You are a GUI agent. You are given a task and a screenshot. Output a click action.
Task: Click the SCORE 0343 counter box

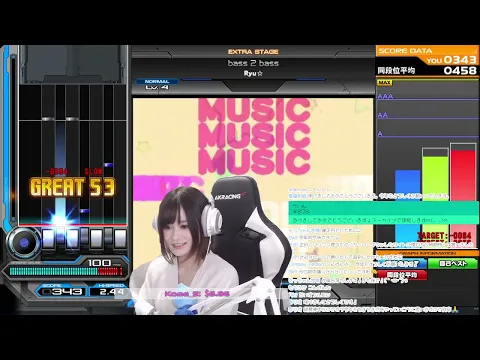tap(62, 292)
